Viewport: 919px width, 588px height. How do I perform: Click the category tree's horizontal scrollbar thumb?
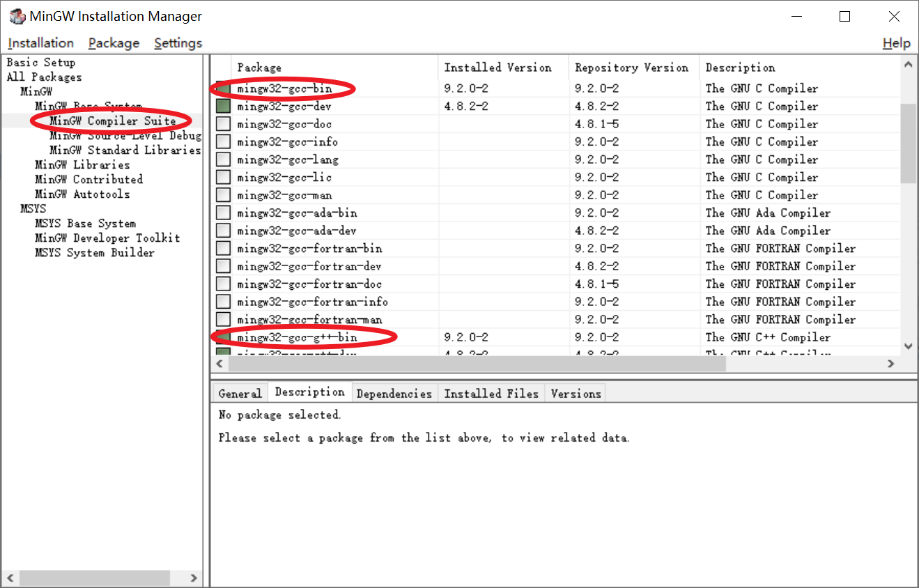click(94, 578)
